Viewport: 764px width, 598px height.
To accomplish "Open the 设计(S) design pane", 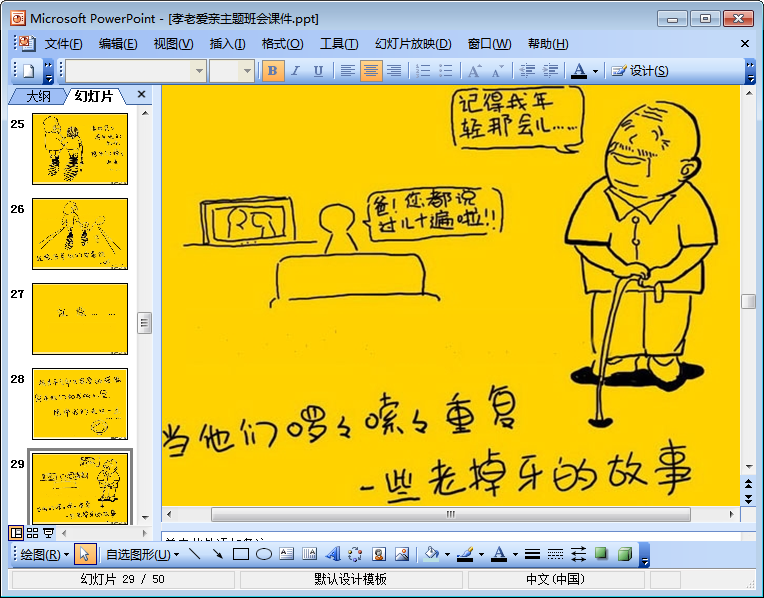I will [x=640, y=71].
